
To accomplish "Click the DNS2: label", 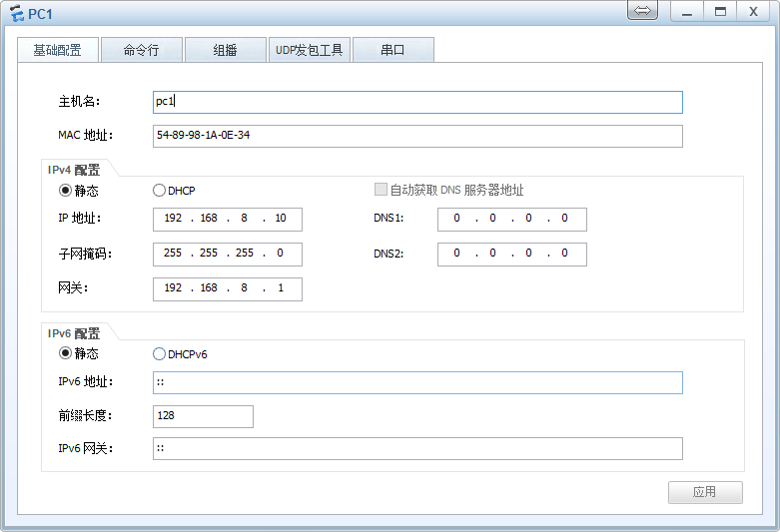I will point(389,254).
